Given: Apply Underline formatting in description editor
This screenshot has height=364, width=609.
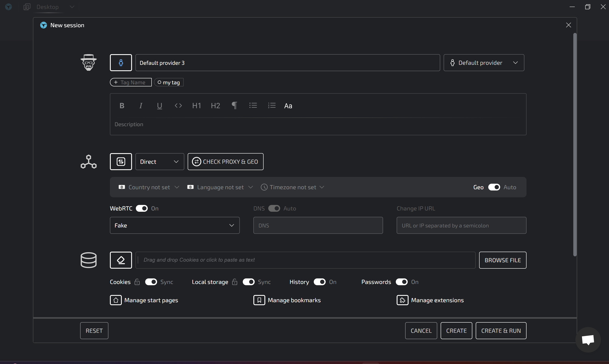Looking at the screenshot, I should (x=159, y=106).
